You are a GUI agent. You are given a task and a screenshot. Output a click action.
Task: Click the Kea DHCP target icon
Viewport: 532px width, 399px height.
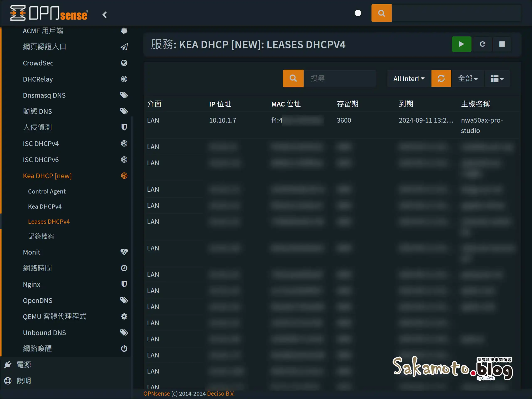124,176
